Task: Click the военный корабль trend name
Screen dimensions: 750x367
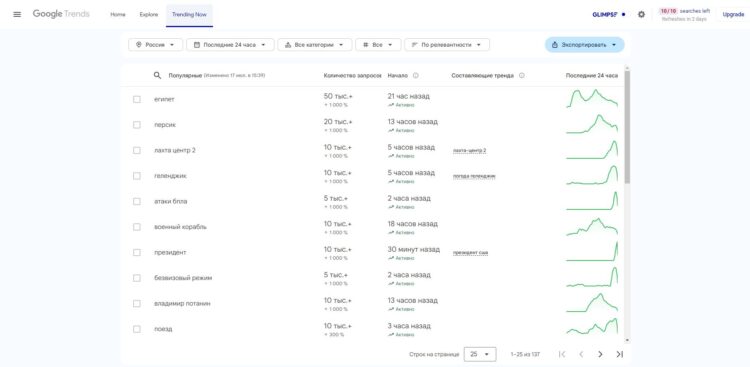Action: point(180,227)
